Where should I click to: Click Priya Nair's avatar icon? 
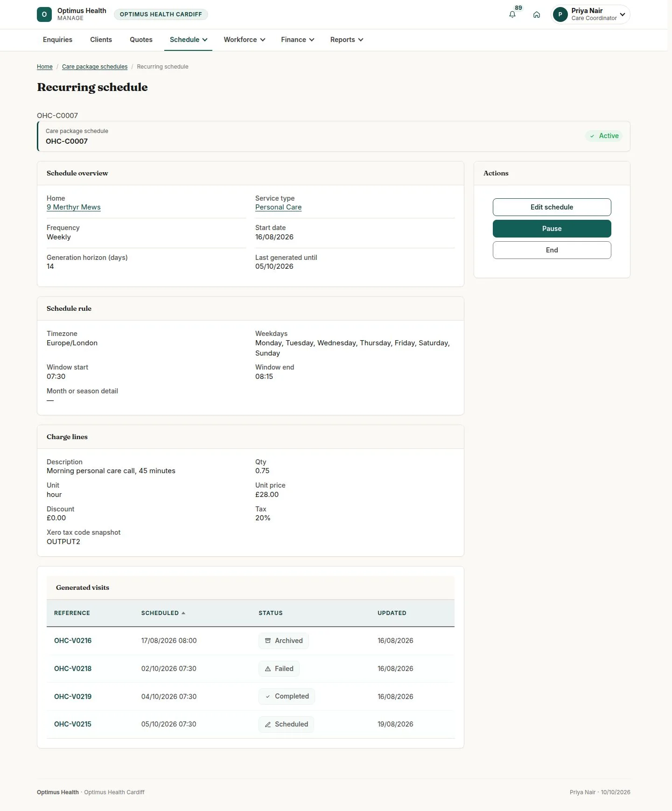coord(560,14)
